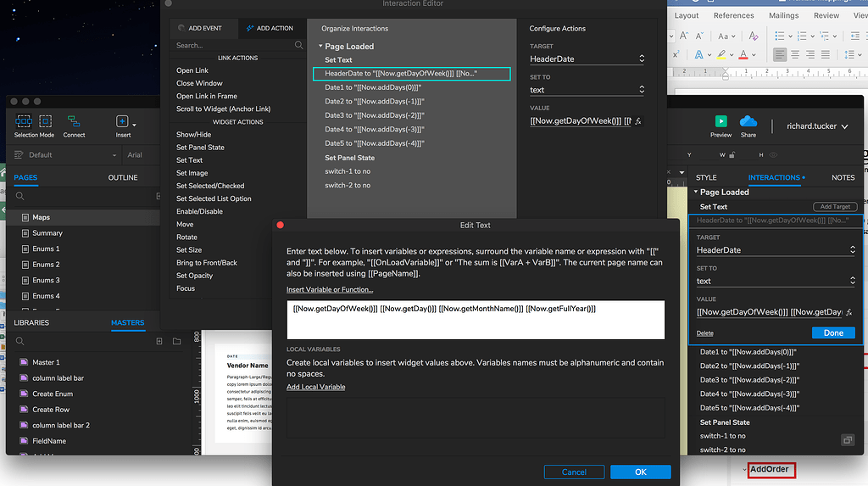The width and height of the screenshot is (868, 486).
Task: Switch to the ADD EVENT tab
Action: point(201,28)
